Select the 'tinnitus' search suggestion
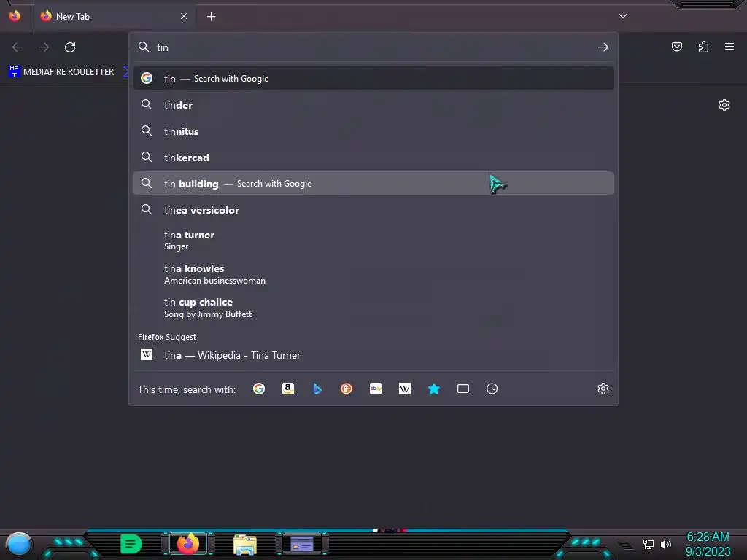The width and height of the screenshot is (747, 560). pos(373,131)
